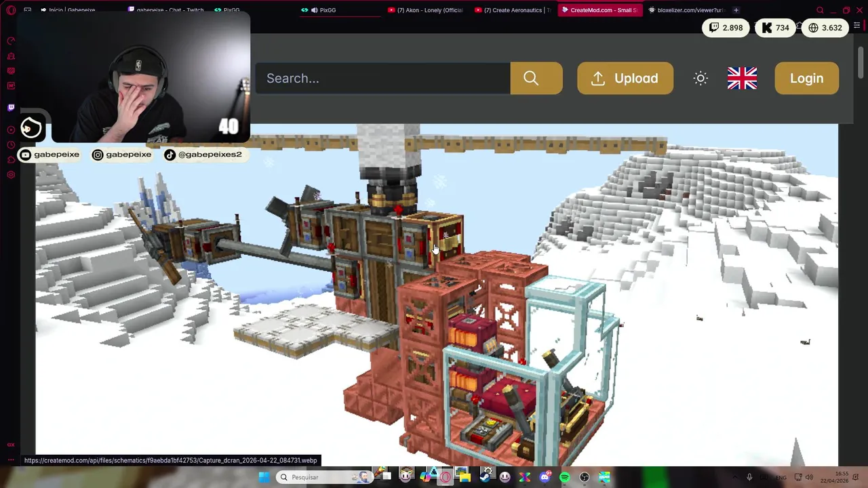Switch to the Akon - Lonely YouTube tab
The height and width of the screenshot is (488, 868).
[426, 10]
